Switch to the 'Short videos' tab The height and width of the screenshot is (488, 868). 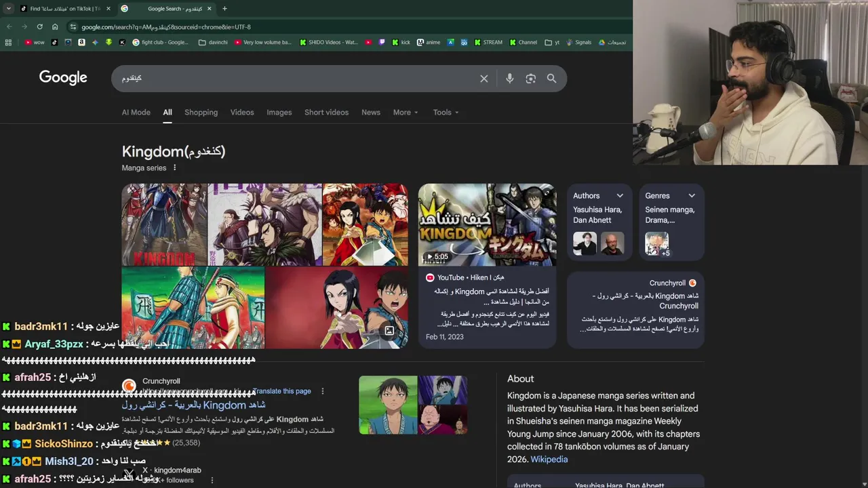[x=326, y=113]
